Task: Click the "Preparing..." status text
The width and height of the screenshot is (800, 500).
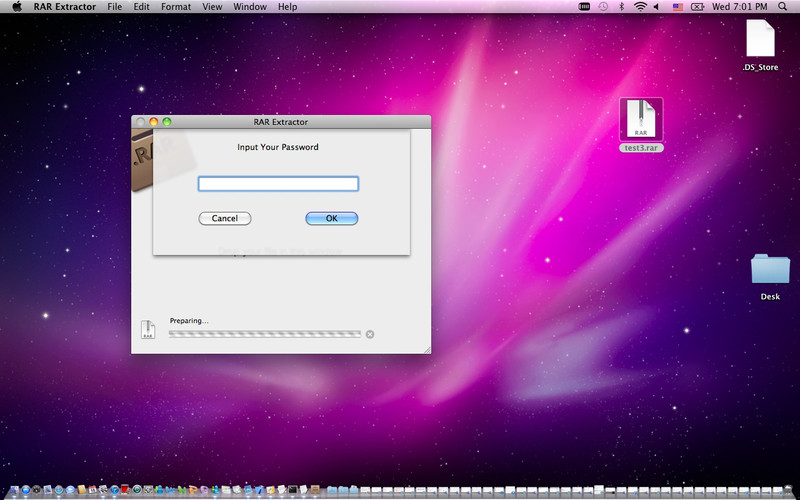Action: 189,320
